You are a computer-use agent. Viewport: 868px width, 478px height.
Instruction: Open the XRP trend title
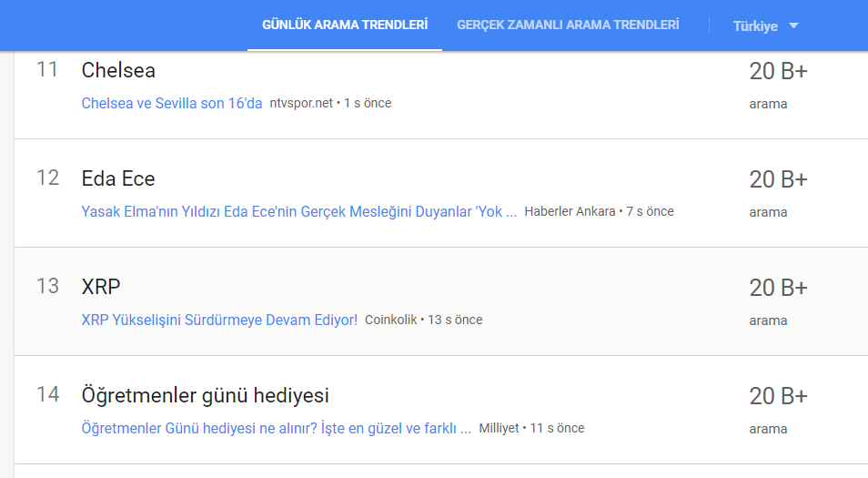pyautogui.click(x=101, y=287)
